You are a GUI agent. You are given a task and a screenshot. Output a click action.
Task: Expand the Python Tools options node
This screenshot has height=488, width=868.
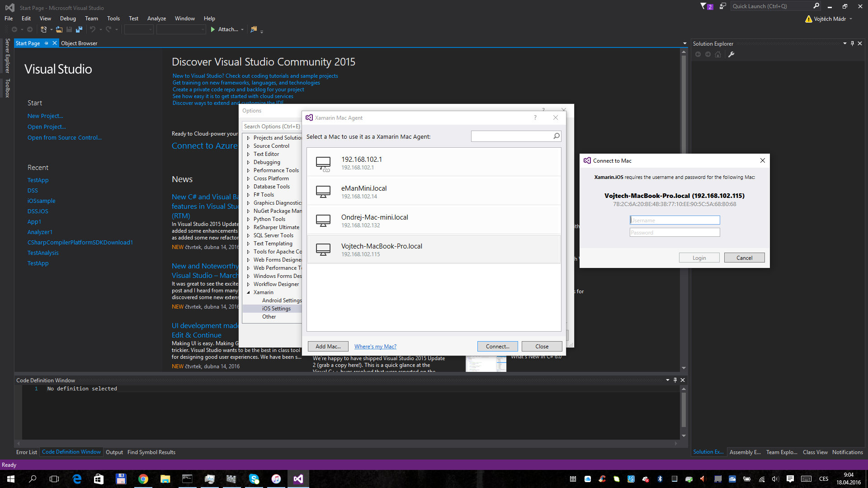[248, 219]
